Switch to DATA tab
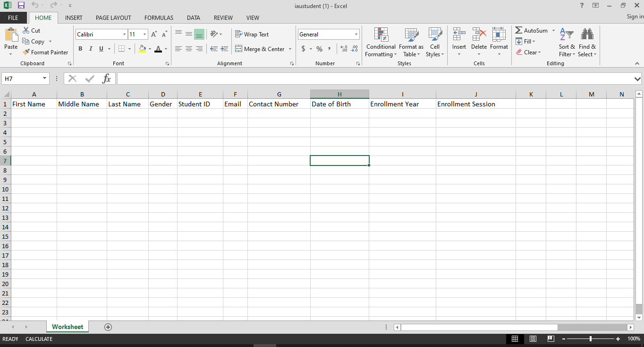 (194, 17)
